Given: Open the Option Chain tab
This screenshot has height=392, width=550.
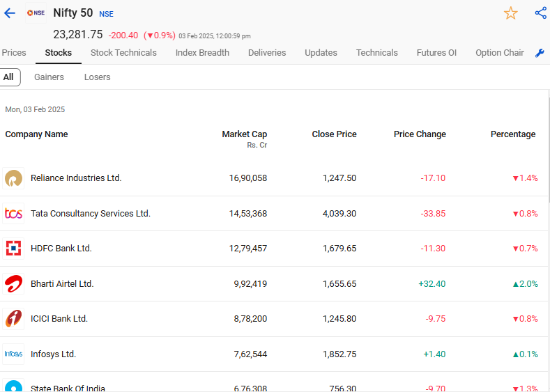Looking at the screenshot, I should (500, 53).
